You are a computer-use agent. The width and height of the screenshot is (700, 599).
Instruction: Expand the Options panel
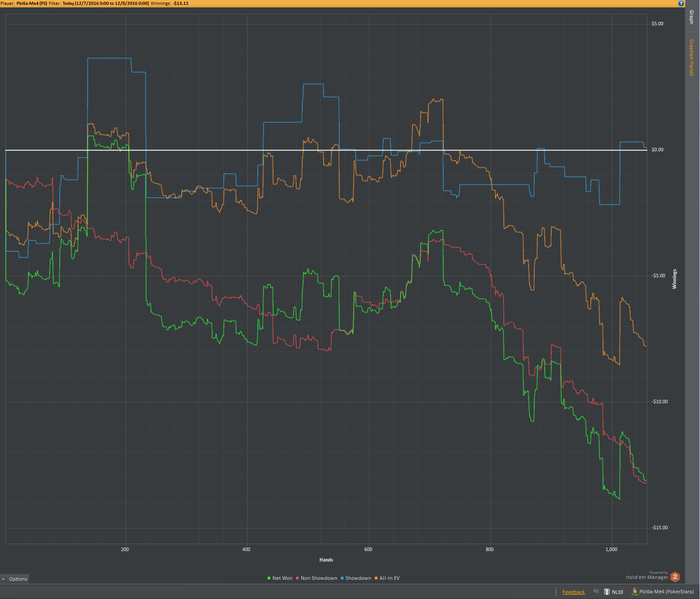[x=14, y=579]
